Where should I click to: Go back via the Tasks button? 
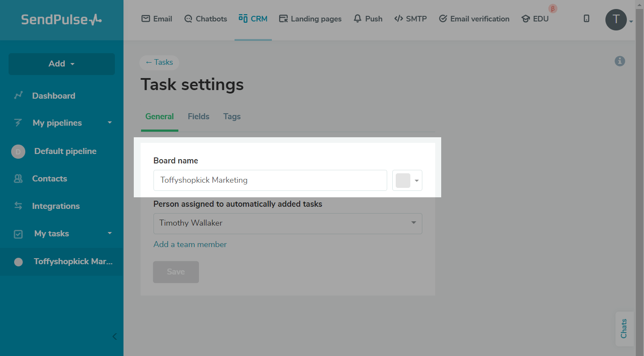pos(159,63)
